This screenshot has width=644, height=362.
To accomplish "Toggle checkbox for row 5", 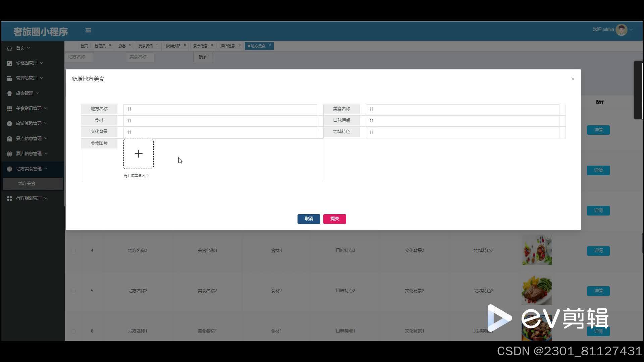I will point(73,291).
